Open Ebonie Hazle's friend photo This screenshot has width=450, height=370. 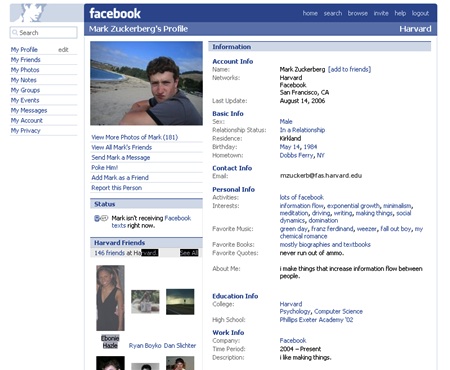pyautogui.click(x=110, y=298)
